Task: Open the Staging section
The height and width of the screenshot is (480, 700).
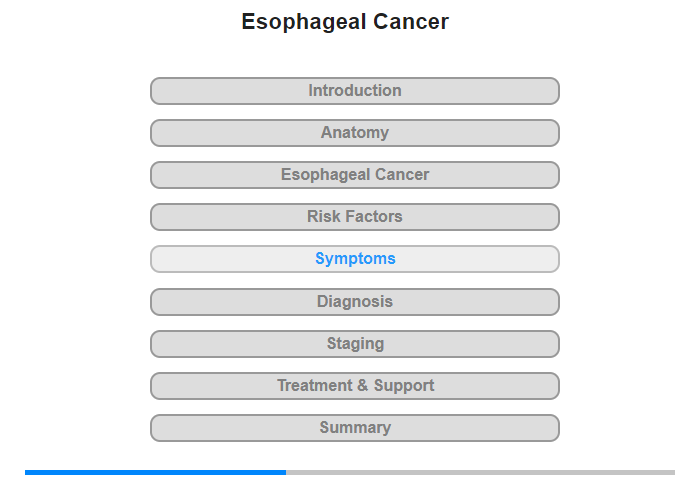Action: tap(354, 344)
